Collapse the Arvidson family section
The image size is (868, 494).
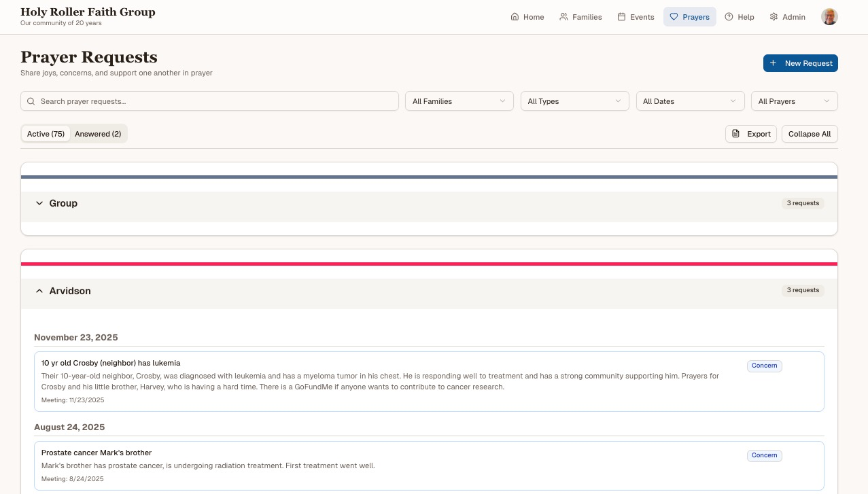[70, 290]
